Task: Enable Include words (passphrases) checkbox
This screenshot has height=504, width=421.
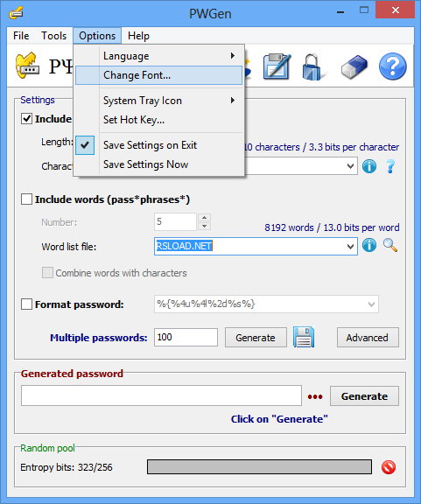Action: coord(26,199)
